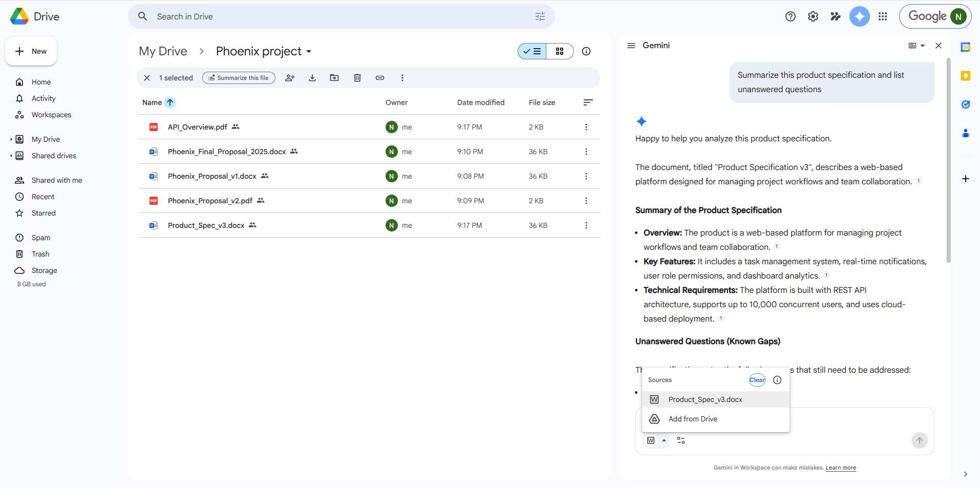
Task: Click the Move to folder icon
Action: 334,78
